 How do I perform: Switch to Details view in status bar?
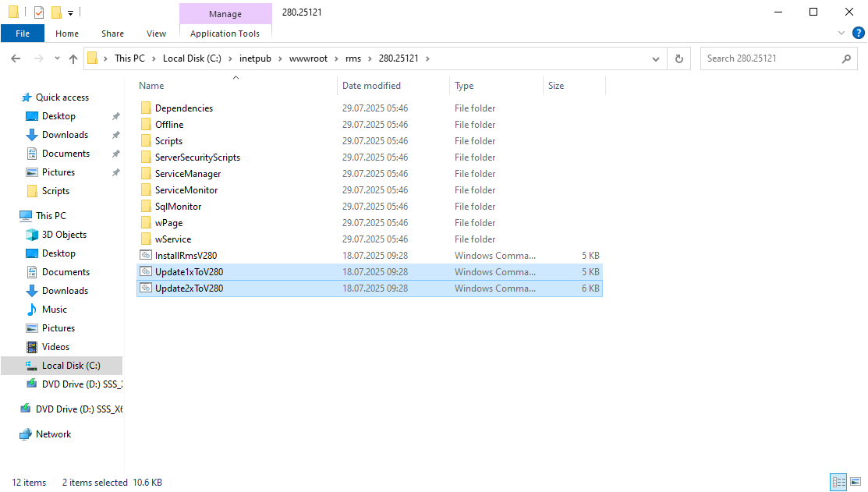coord(838,482)
